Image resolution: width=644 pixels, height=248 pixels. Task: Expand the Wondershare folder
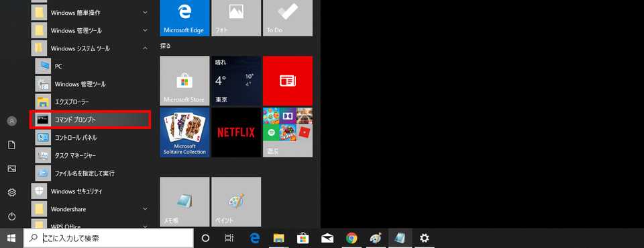pos(91,209)
